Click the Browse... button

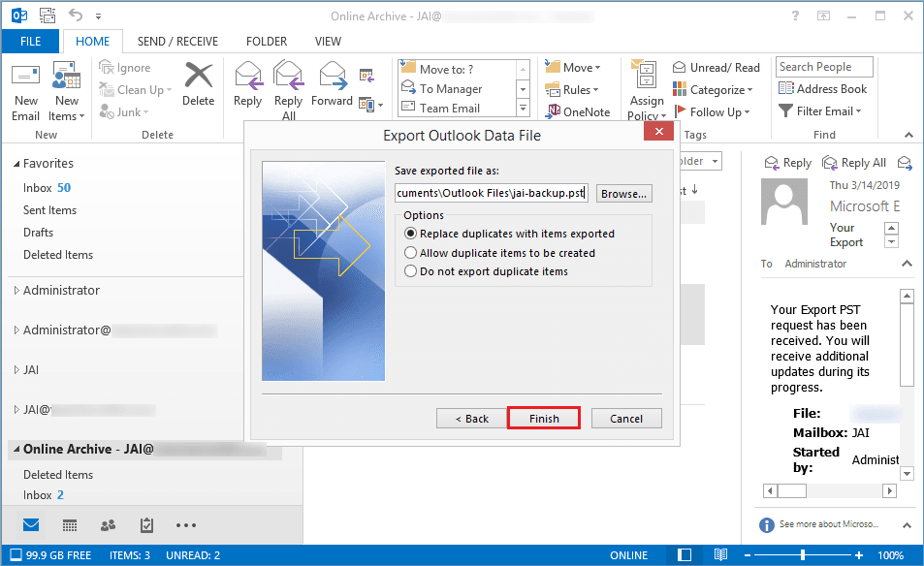click(624, 194)
